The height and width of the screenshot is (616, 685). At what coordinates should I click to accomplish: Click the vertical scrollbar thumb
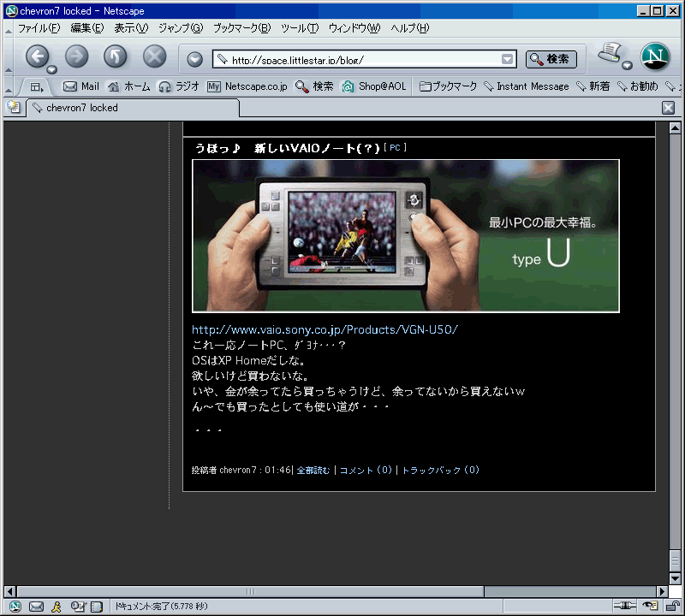pos(675,560)
